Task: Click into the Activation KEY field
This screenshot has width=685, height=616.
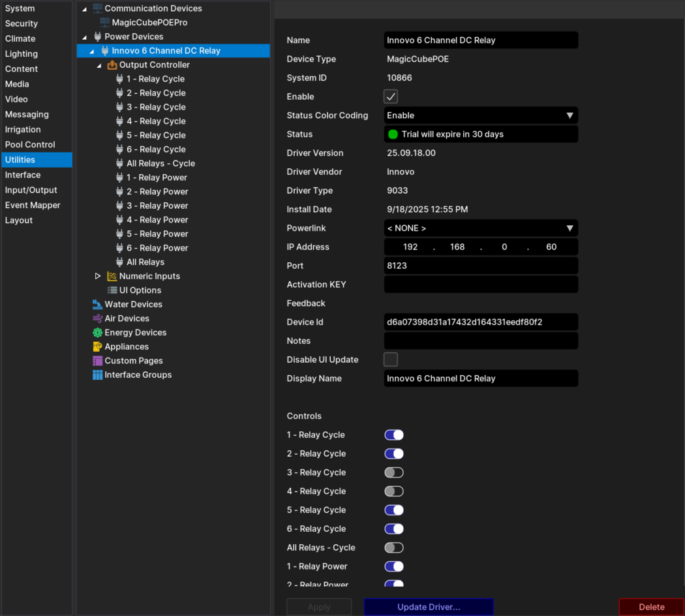Action: point(481,285)
